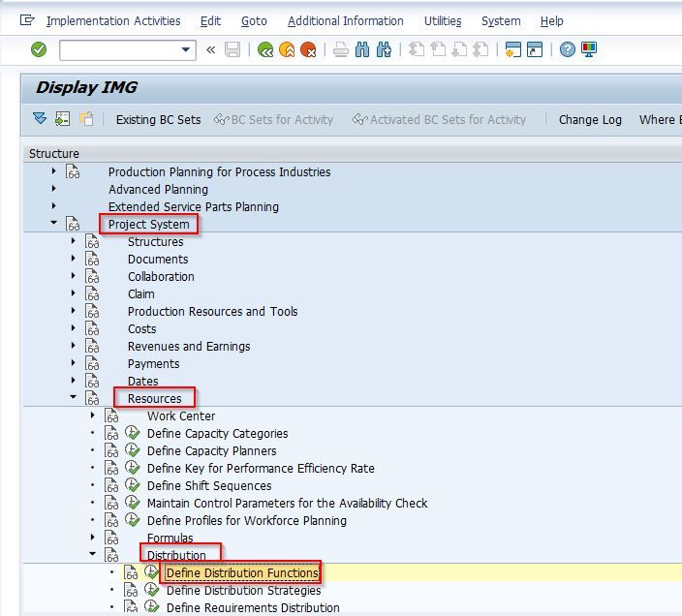Collapse the Distribution node
The width and height of the screenshot is (682, 616).
pyautogui.click(x=92, y=554)
